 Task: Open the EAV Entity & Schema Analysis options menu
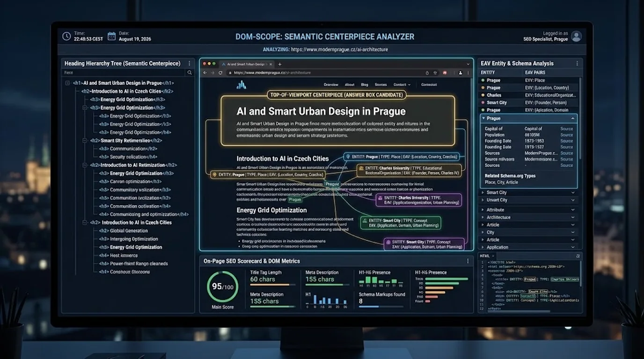tap(577, 64)
